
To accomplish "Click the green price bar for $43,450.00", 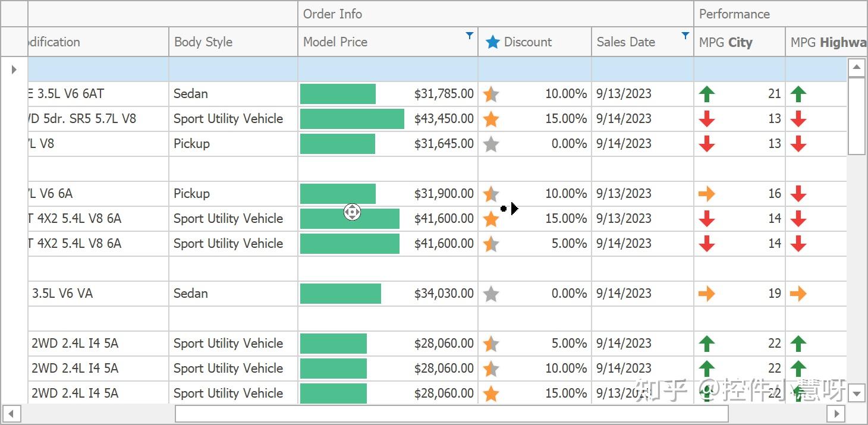I will click(351, 119).
